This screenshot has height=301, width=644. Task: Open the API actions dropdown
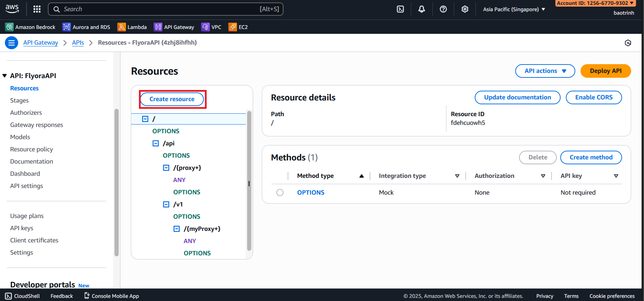click(x=545, y=71)
